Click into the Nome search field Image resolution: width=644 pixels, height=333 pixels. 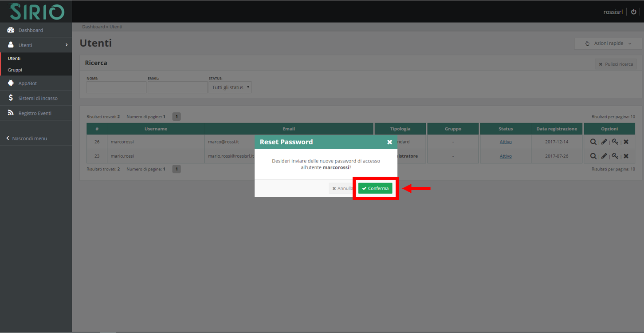(x=116, y=87)
